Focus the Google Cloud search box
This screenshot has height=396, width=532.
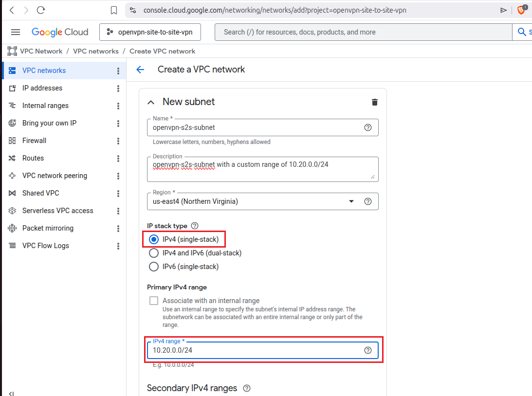pos(363,32)
